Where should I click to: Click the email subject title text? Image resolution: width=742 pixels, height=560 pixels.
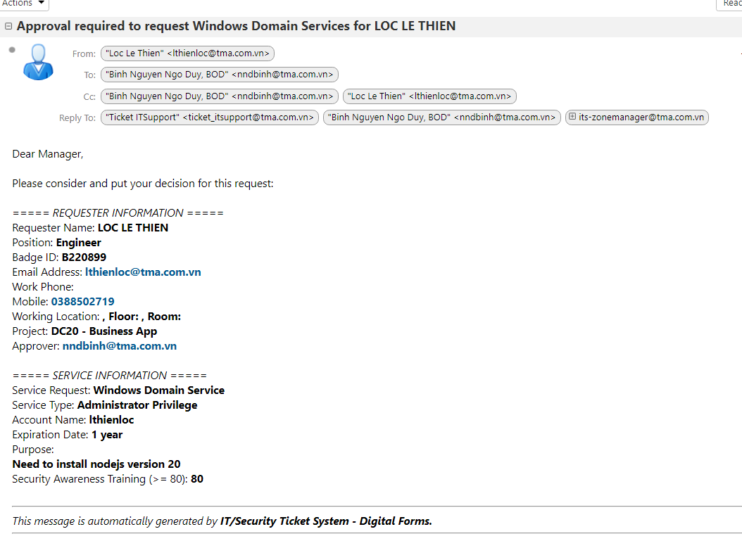tap(236, 26)
